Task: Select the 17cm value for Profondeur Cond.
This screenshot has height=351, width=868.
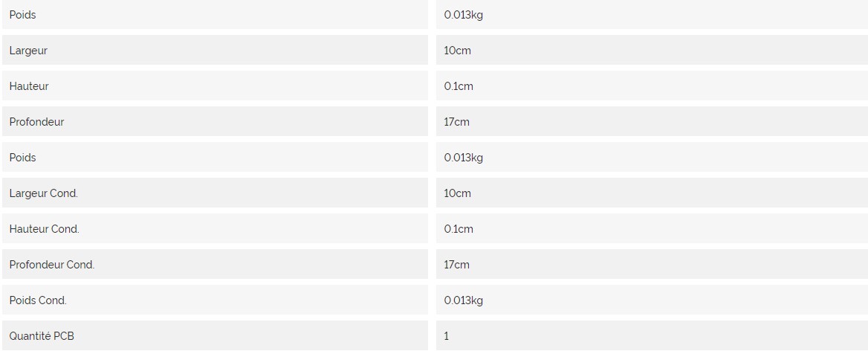Action: (456, 265)
